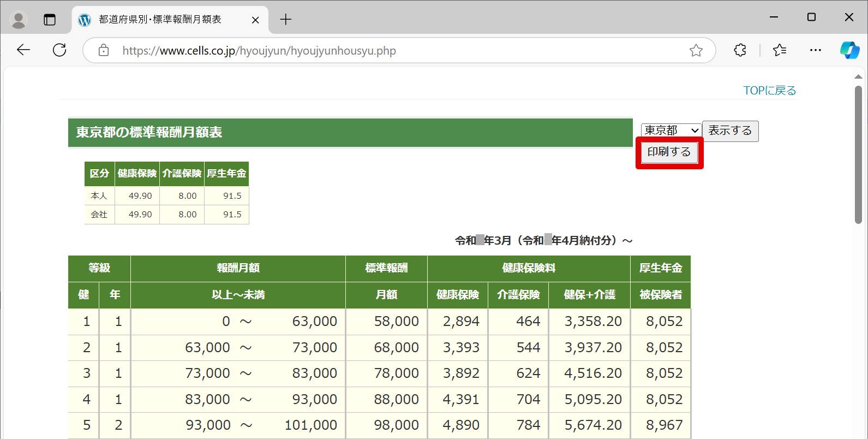Screen dimensions: 868x439
Task: Click the browser back arrow
Action: [x=23, y=50]
